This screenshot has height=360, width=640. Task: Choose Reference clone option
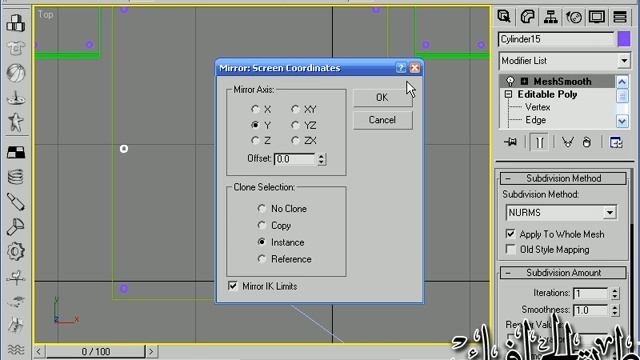[x=262, y=259]
